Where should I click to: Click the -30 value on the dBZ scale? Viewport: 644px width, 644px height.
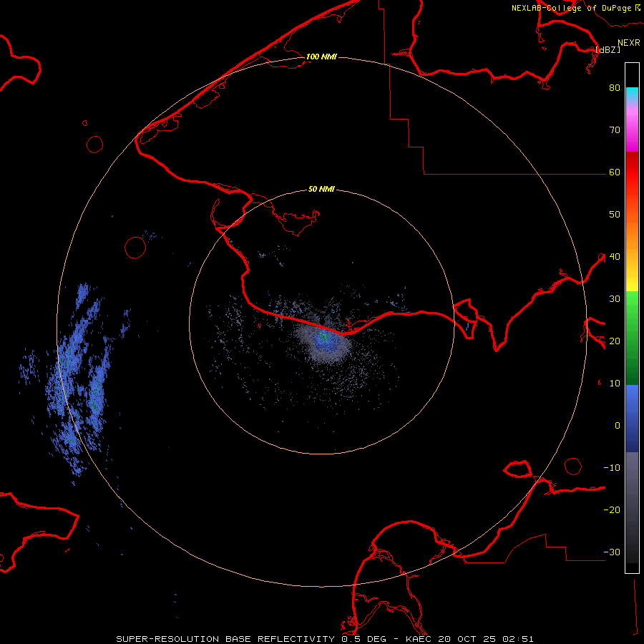[x=612, y=552]
